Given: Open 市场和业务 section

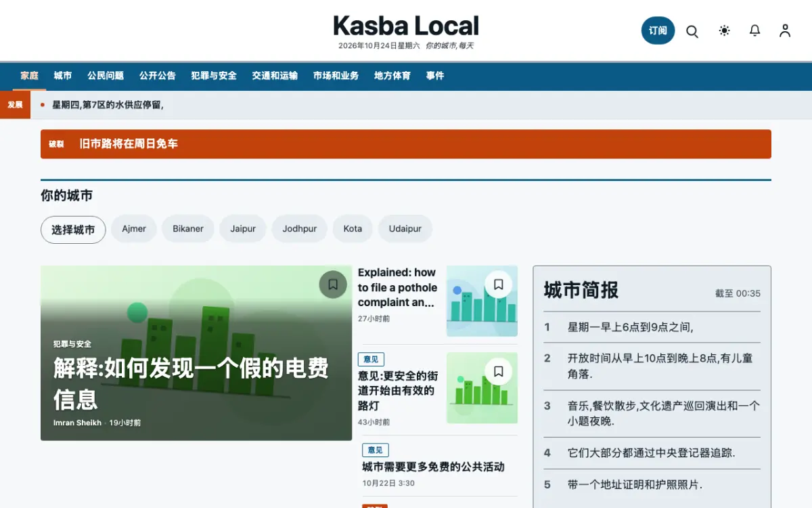Looking at the screenshot, I should tap(336, 76).
